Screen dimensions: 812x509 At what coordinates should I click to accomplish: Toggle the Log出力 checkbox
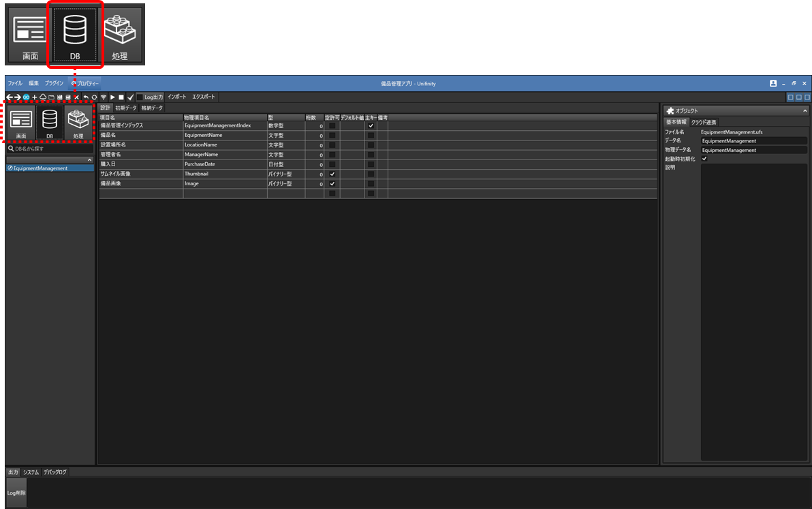139,97
